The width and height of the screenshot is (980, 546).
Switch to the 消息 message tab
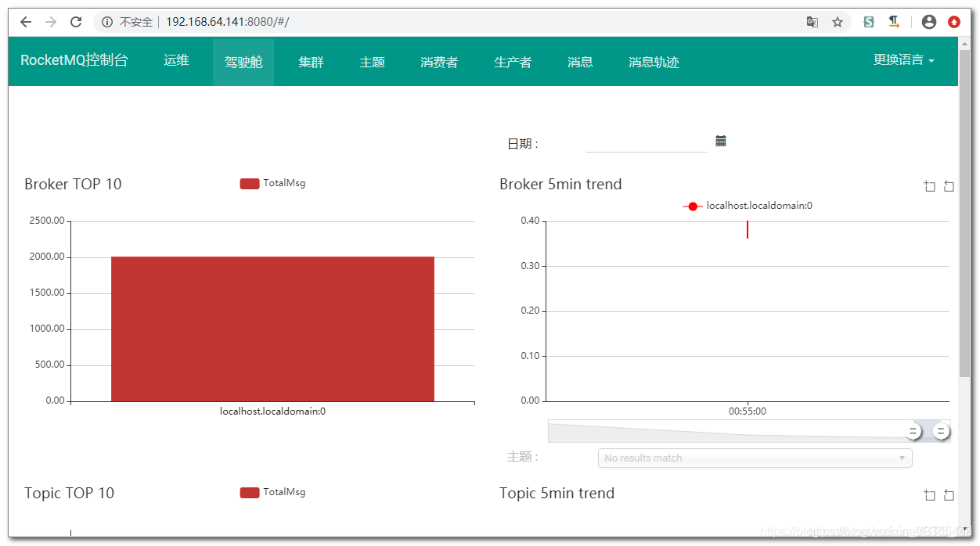[x=580, y=62]
